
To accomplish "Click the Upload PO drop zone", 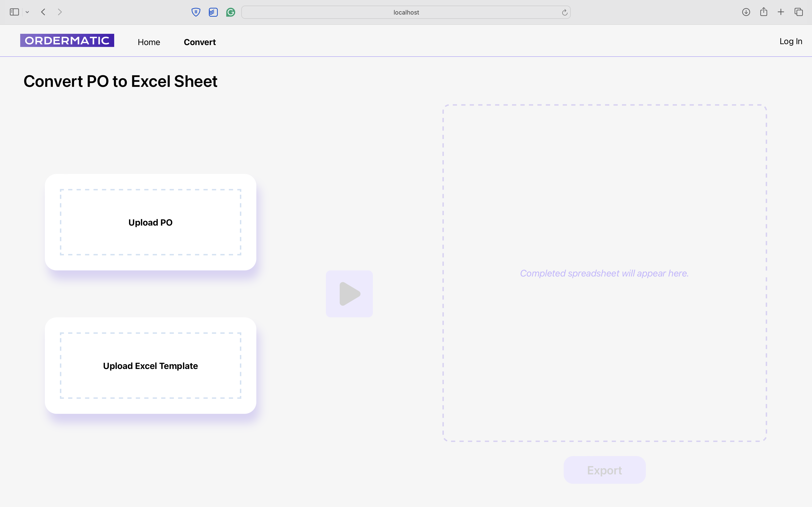I will coord(150,222).
